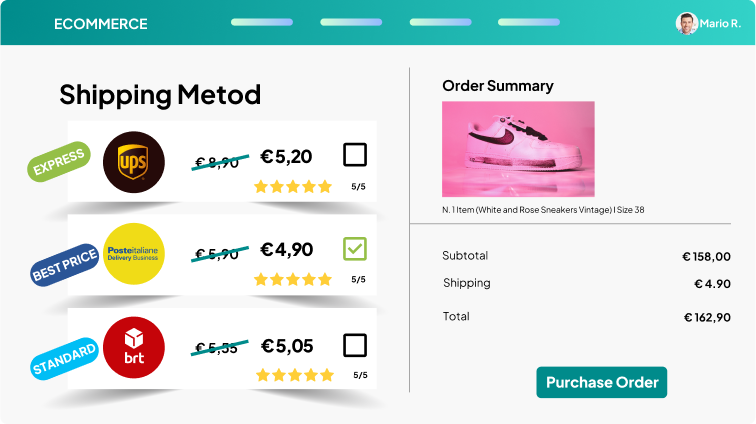Viewport: 756px width, 424px height.
Task: Open the sneaker product thumbnail
Action: pyautogui.click(x=518, y=149)
